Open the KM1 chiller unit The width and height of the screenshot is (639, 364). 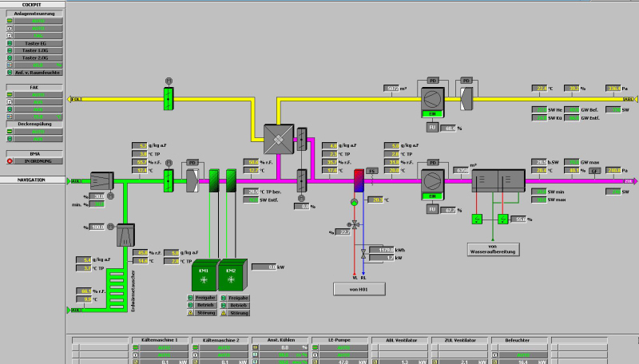coord(205,275)
